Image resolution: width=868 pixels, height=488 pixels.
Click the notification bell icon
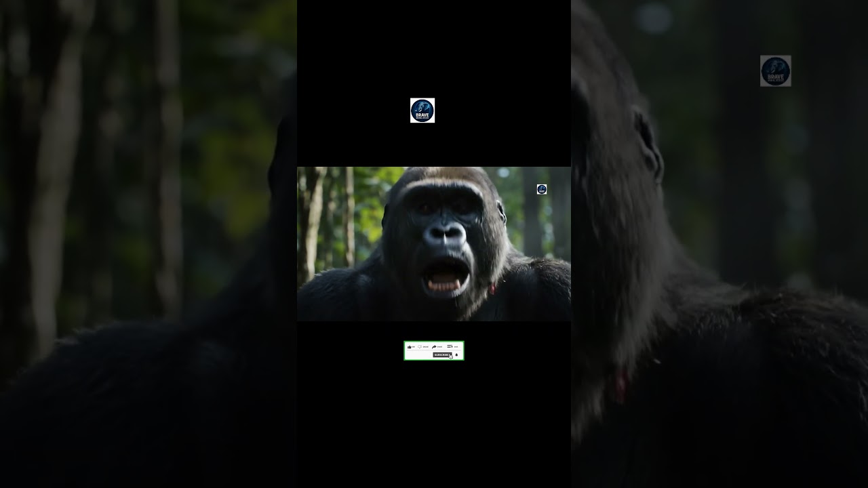pos(456,354)
